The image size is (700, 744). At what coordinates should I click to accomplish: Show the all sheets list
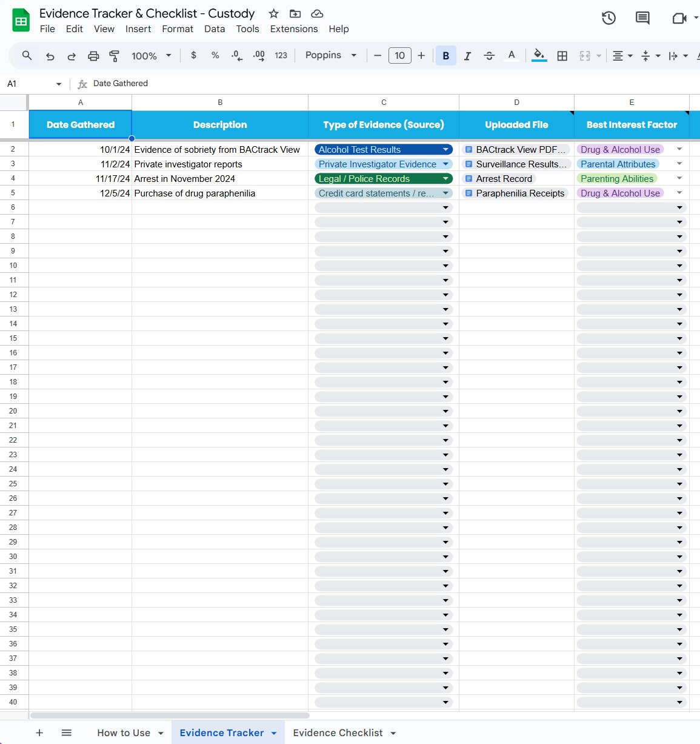point(67,732)
